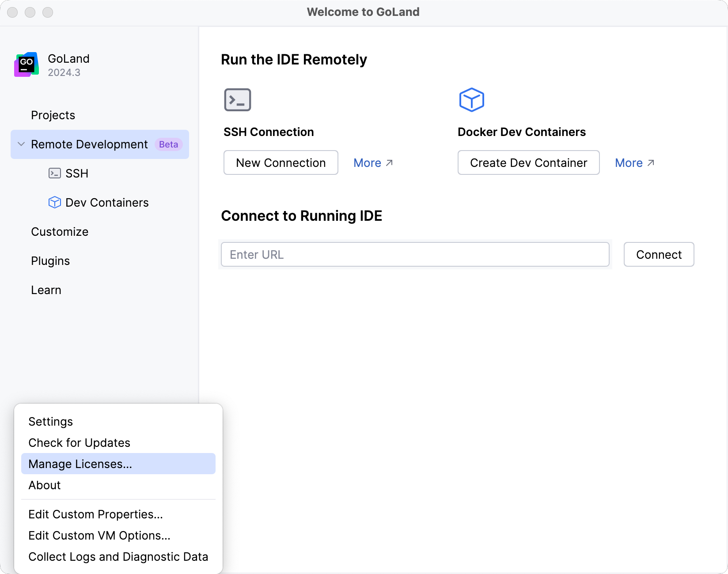728x574 pixels.
Task: Choose Edit Custom VM Options
Action: pos(99,535)
